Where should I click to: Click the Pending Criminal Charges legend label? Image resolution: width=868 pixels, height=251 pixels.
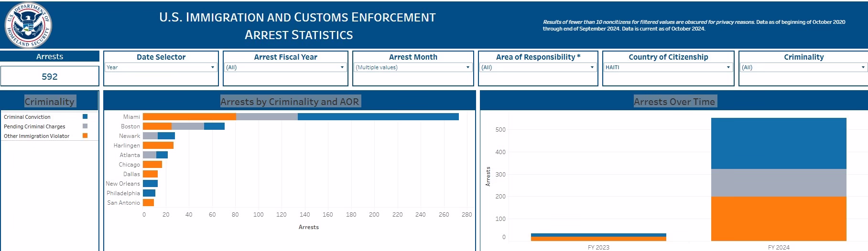coord(34,126)
